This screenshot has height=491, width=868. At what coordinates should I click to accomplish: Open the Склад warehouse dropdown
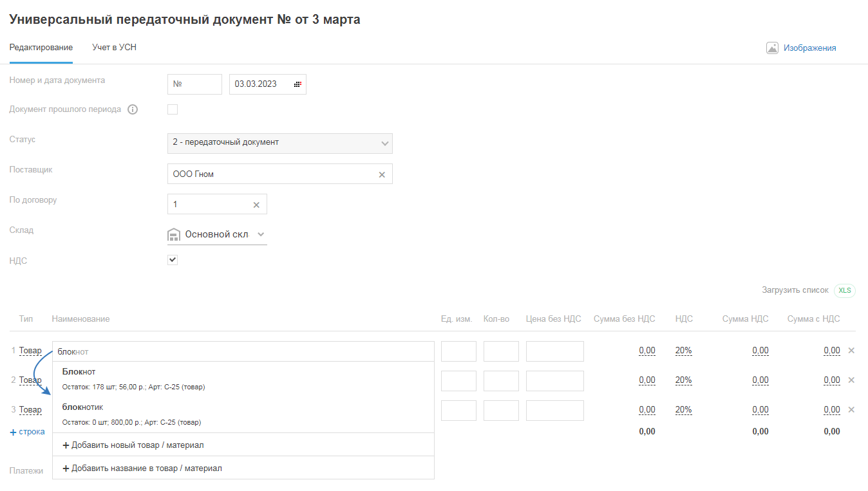[260, 235]
